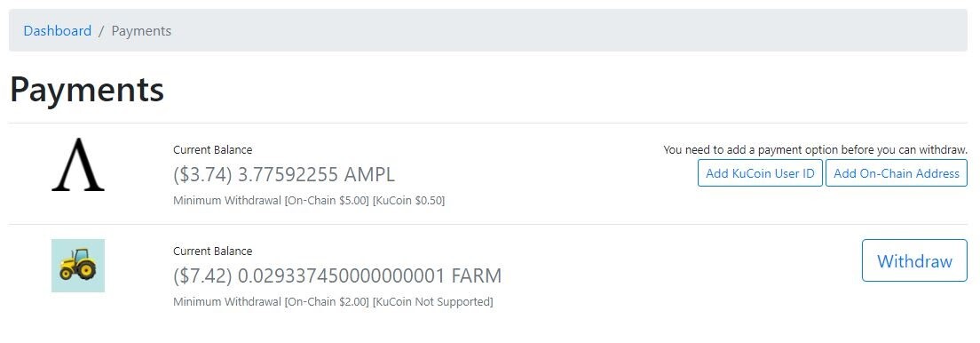
Task: Click the payment option required message
Action: coord(815,150)
